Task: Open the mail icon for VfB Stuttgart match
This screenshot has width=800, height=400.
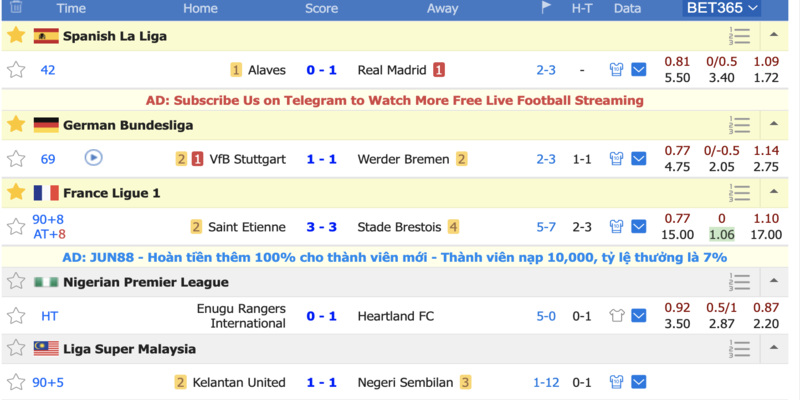Action: pos(638,159)
